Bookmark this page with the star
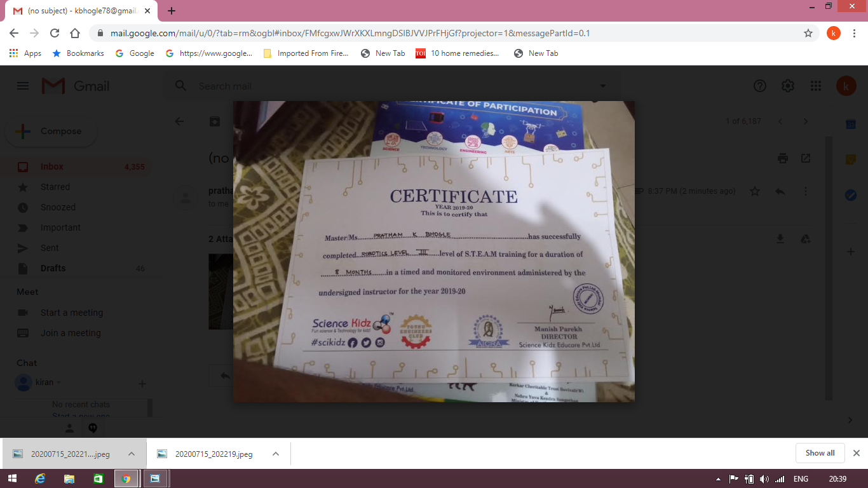The height and width of the screenshot is (488, 868). click(808, 33)
